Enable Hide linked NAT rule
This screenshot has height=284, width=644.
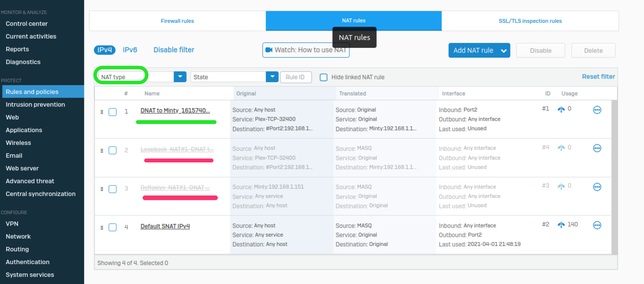tap(323, 77)
